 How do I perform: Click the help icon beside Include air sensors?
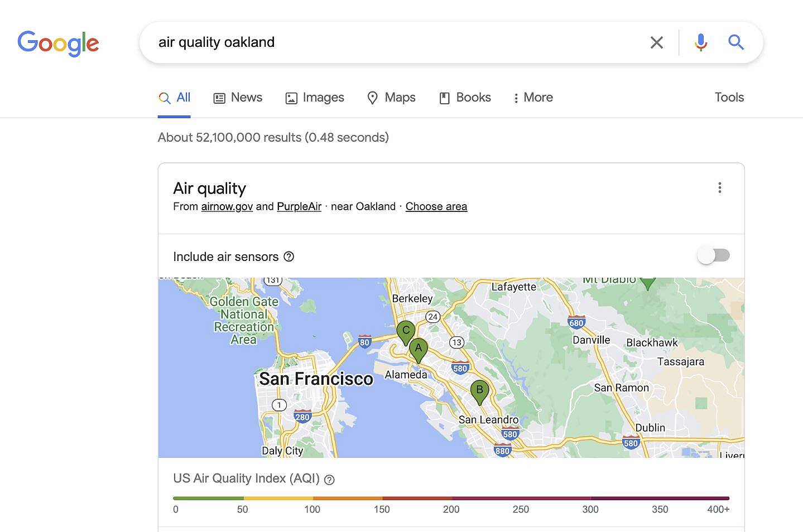(x=289, y=257)
